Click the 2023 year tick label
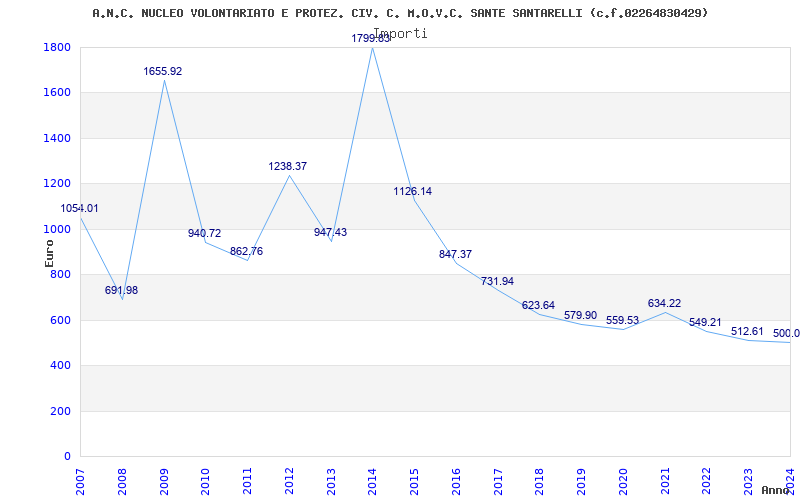Screen dimensions: 800x500 [748, 482]
